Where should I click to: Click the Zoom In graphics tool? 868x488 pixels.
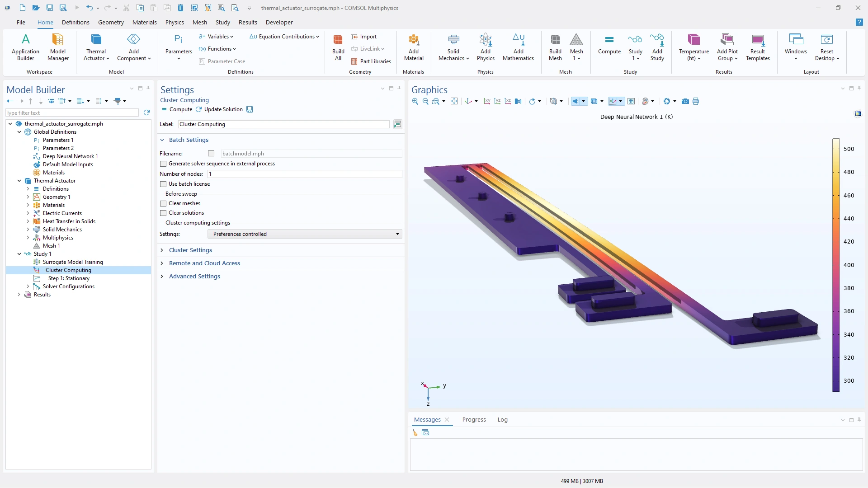pos(415,101)
